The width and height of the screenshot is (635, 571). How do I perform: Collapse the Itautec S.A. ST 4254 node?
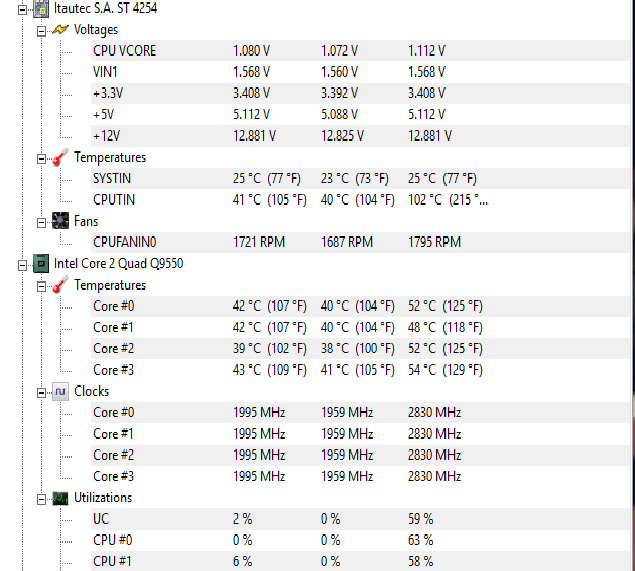pyautogui.click(x=23, y=10)
